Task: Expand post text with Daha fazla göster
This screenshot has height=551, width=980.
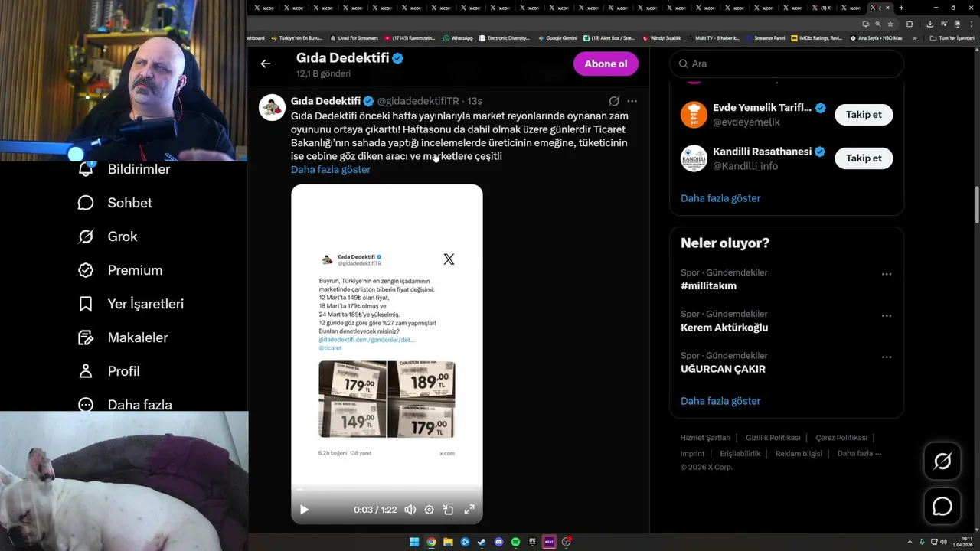Action: point(331,169)
